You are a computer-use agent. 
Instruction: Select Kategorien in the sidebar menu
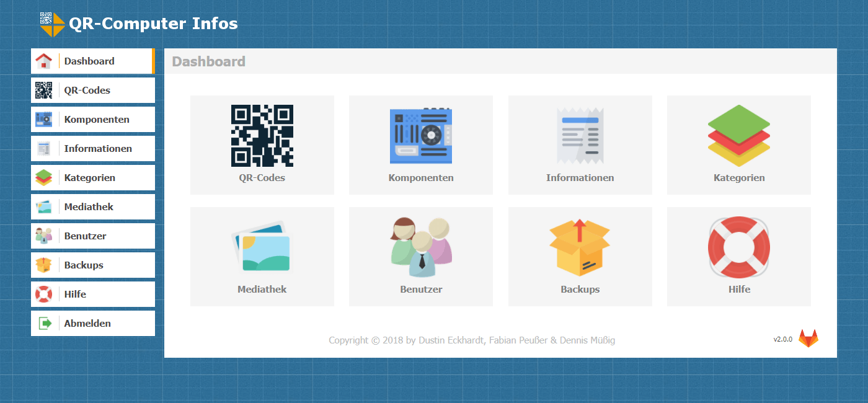point(93,178)
